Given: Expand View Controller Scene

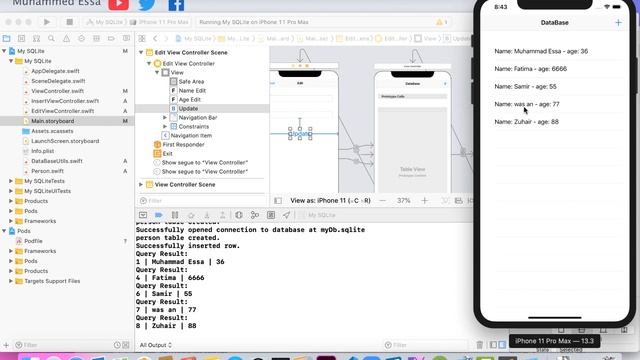Looking at the screenshot, I should pos(141,184).
